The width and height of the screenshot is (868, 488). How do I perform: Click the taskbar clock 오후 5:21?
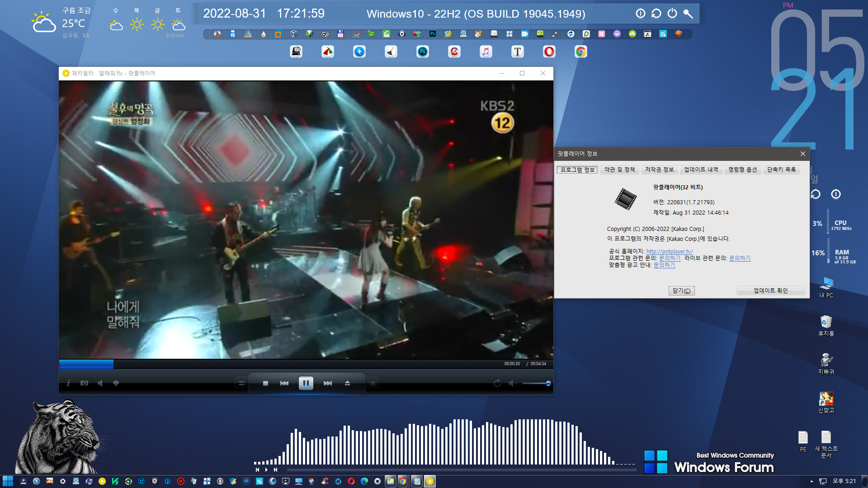pos(844,481)
